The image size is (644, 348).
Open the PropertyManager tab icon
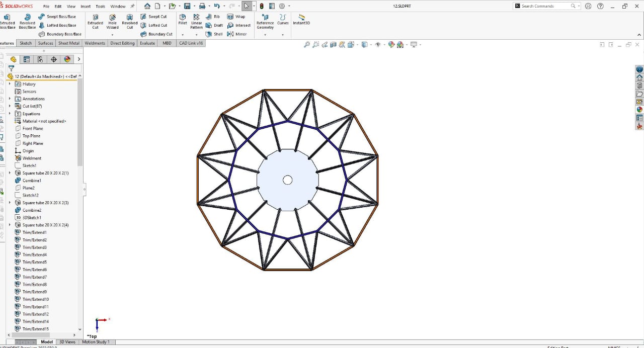pos(27,59)
